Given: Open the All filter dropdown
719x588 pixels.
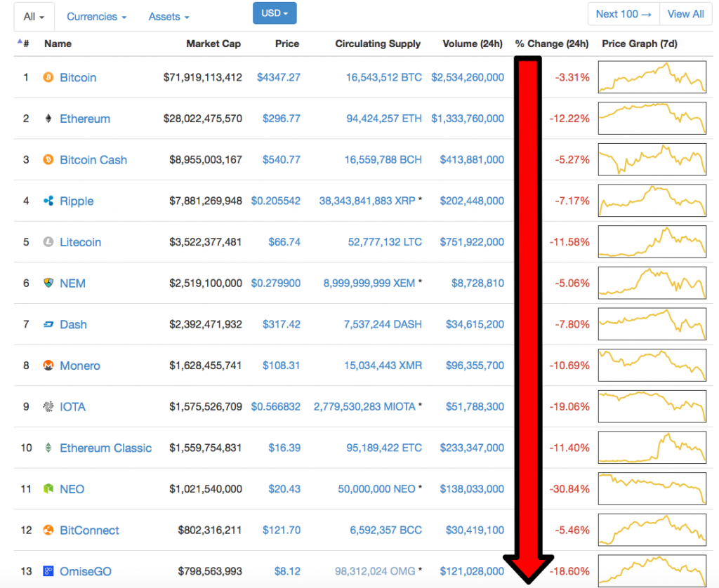Looking at the screenshot, I should (34, 17).
